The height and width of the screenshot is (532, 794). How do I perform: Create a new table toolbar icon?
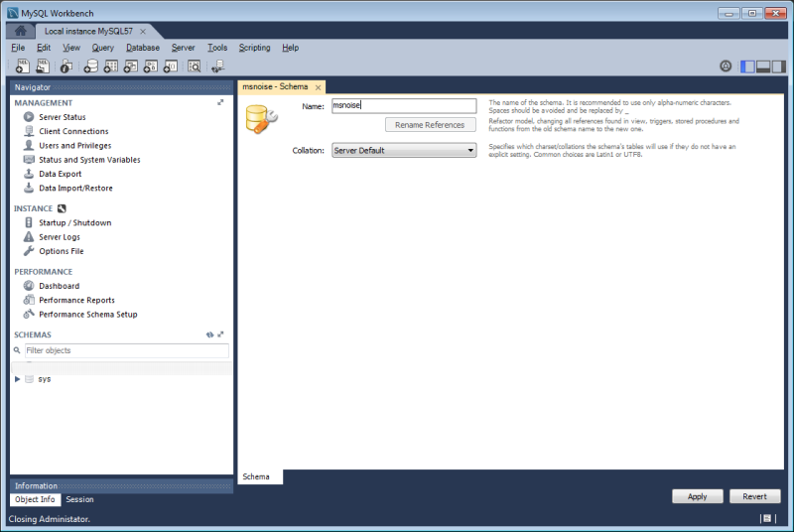coord(110,66)
